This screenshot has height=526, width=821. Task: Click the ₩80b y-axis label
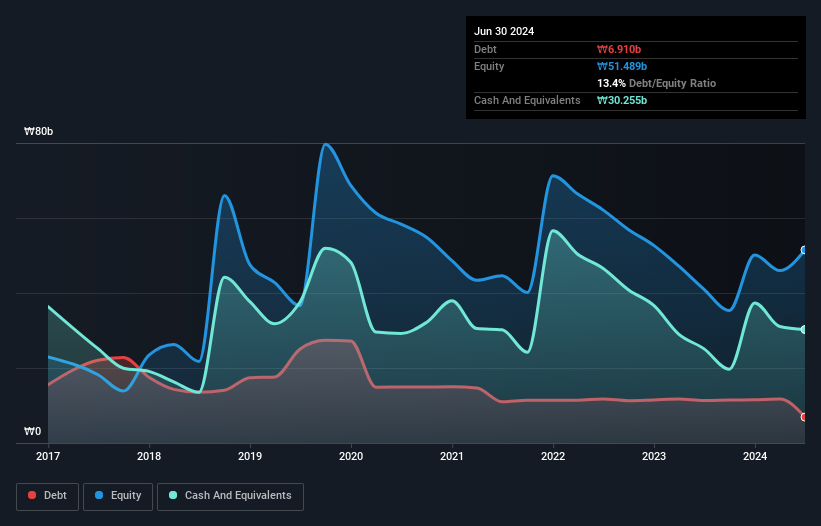38,131
